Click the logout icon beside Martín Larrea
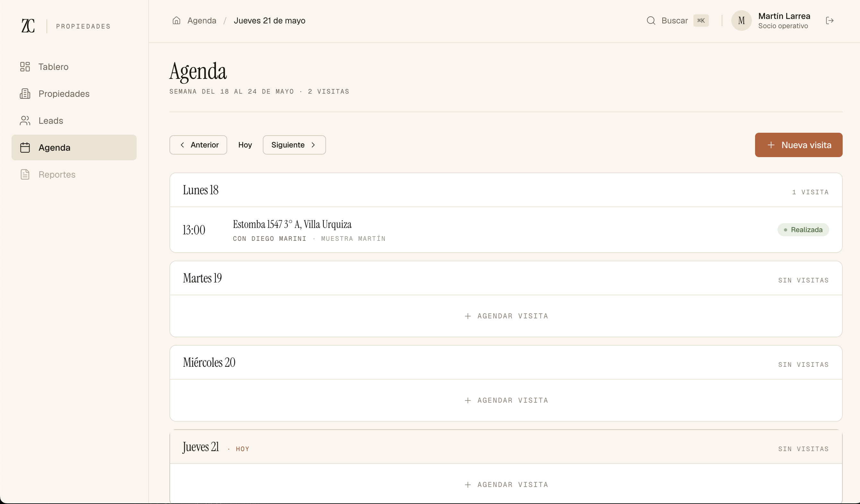Viewport: 860px width, 504px height. (830, 21)
